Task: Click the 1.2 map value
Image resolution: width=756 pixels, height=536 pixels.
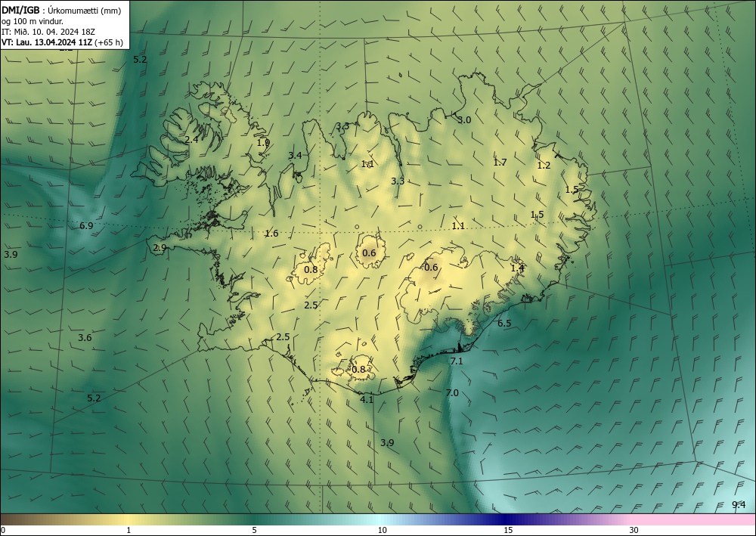Action: 544,166
